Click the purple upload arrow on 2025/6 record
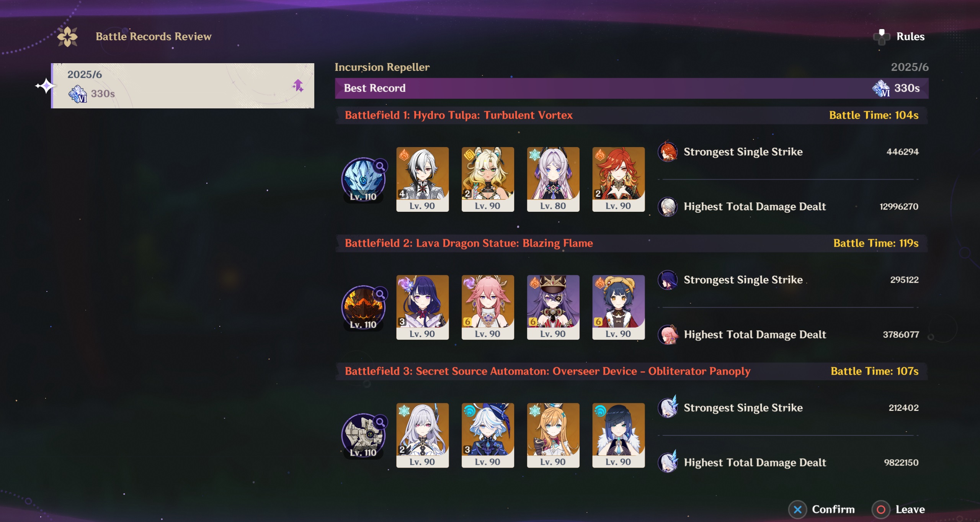Image resolution: width=980 pixels, height=522 pixels. click(298, 86)
